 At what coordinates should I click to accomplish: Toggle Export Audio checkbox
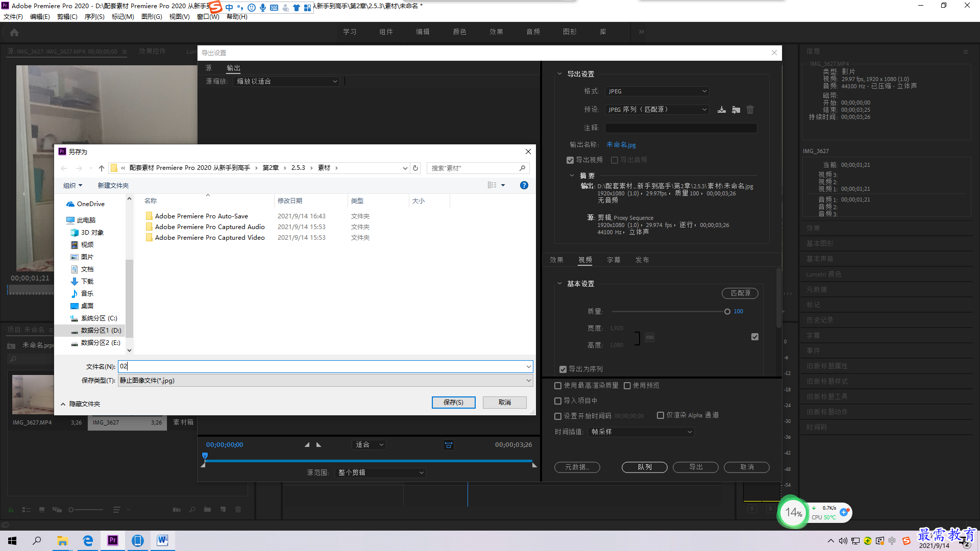(615, 160)
